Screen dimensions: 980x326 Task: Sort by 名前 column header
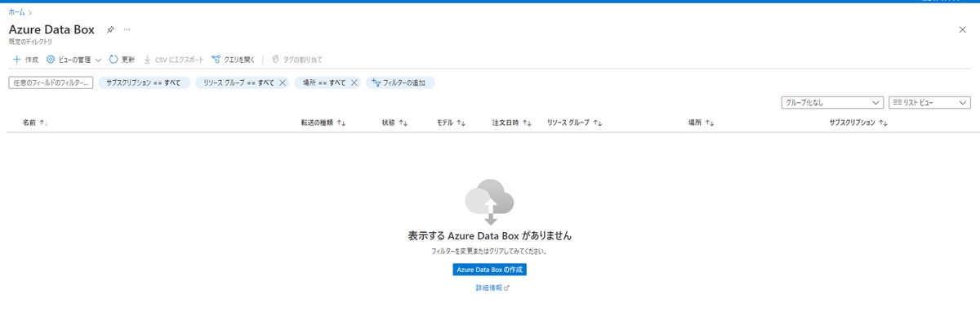(35, 123)
